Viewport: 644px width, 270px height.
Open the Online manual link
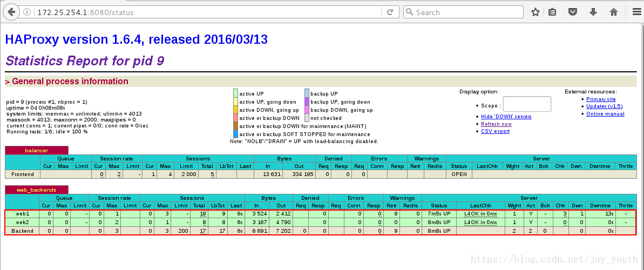605,114
